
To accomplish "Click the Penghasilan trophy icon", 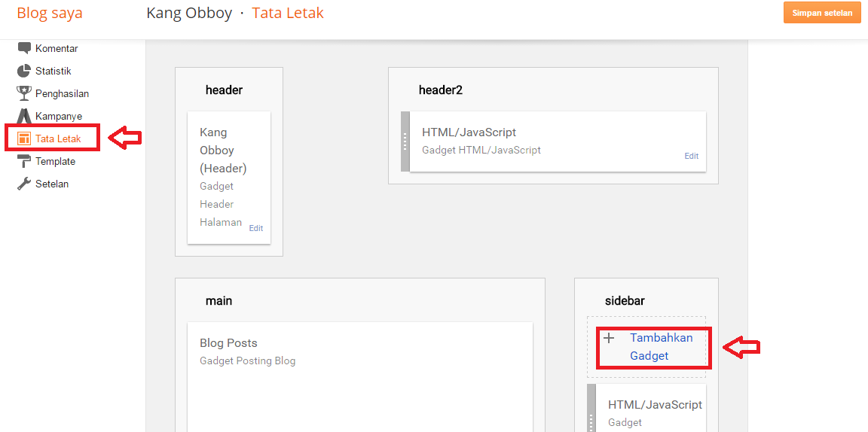I will pos(24,93).
